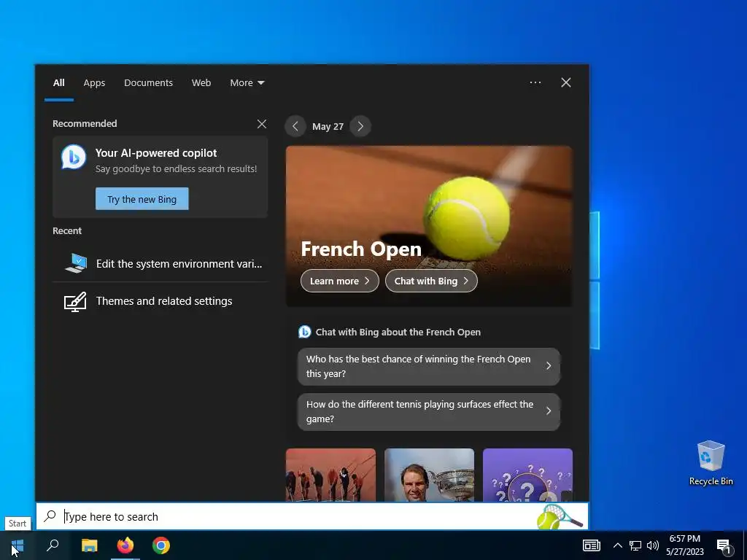Image resolution: width=747 pixels, height=560 pixels.
Task: Click the search box magnifier icon
Action: [50, 516]
